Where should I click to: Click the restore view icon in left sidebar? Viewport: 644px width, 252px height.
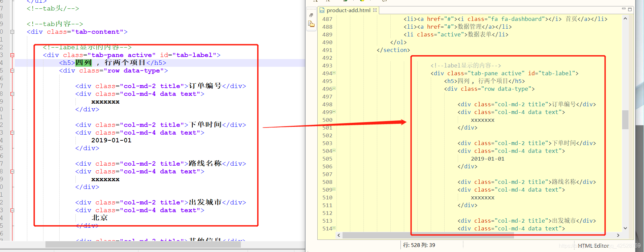tap(311, 15)
